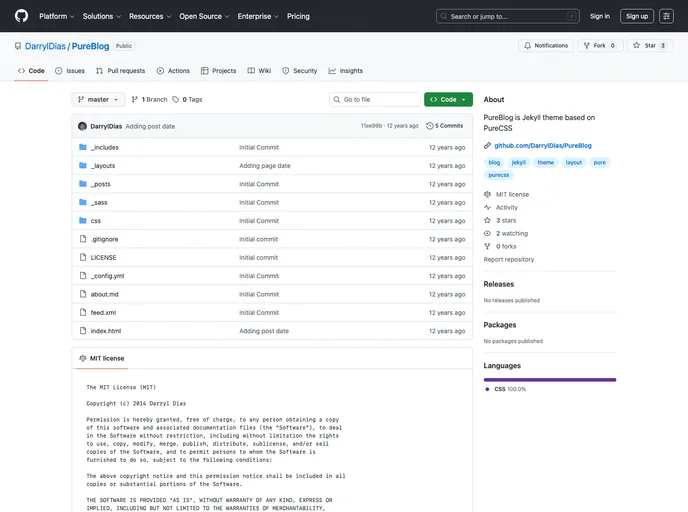Screen dimensions: 688x512
Task: Switch to the Issues tab
Action: click(x=70, y=71)
